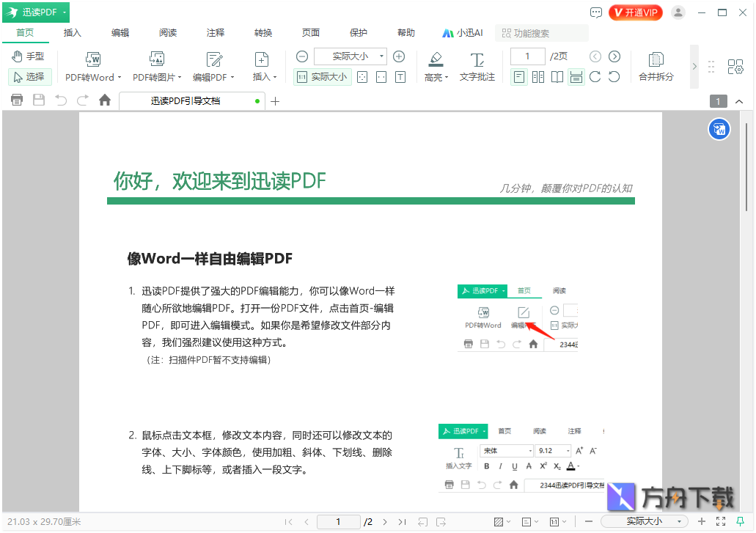Zoom out with the minus circle icon
756x533 pixels.
pyautogui.click(x=302, y=56)
